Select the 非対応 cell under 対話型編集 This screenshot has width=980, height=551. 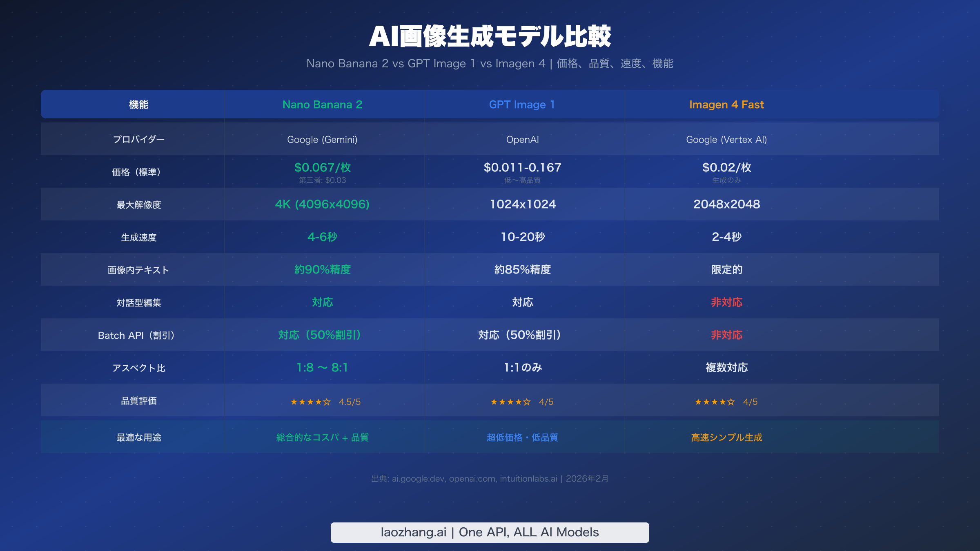click(x=727, y=302)
